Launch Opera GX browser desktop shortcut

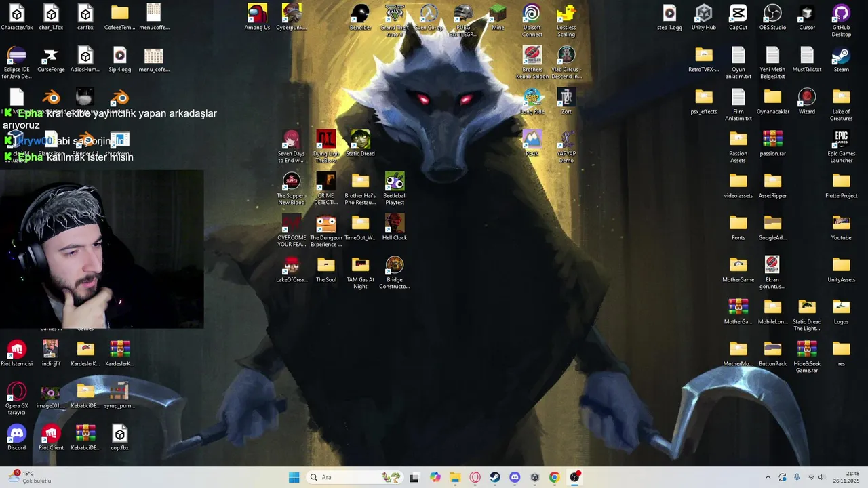coord(17,399)
